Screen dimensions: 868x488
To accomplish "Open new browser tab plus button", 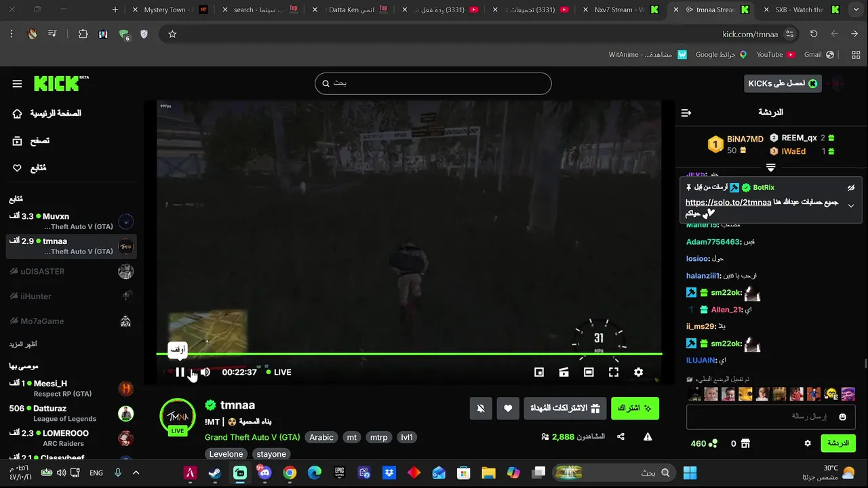I will coord(115,9).
